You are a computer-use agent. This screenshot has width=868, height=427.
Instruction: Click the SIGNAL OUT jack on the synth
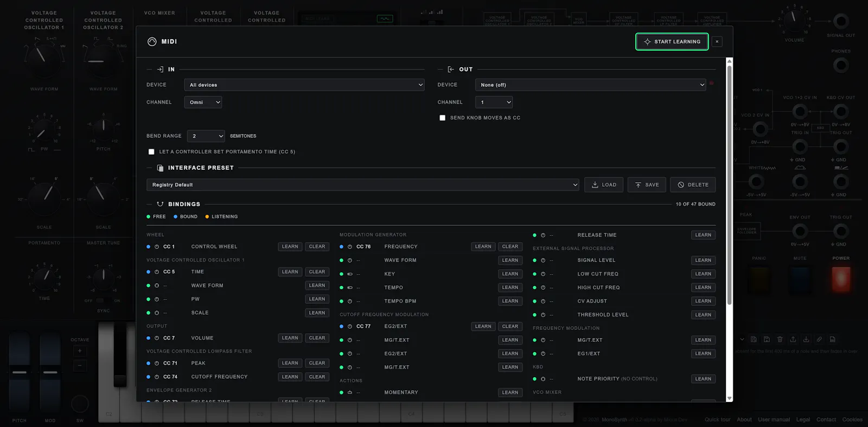point(841,22)
